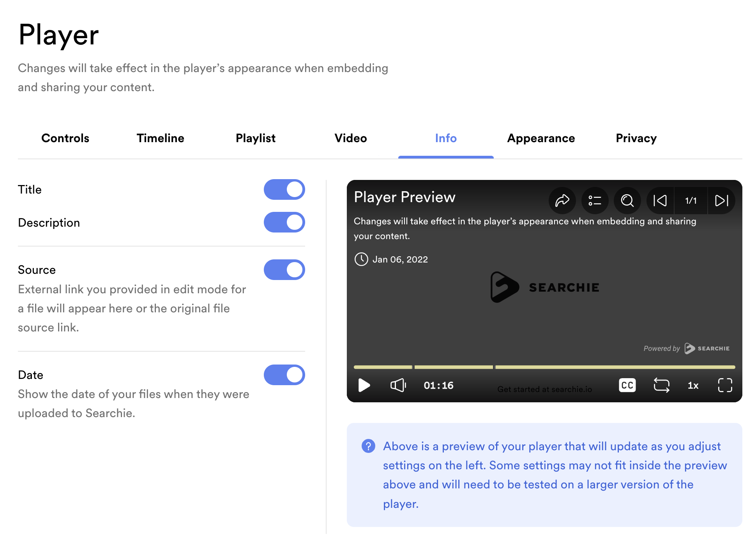The width and height of the screenshot is (756, 539).
Task: Play the preview video
Action: coord(364,385)
